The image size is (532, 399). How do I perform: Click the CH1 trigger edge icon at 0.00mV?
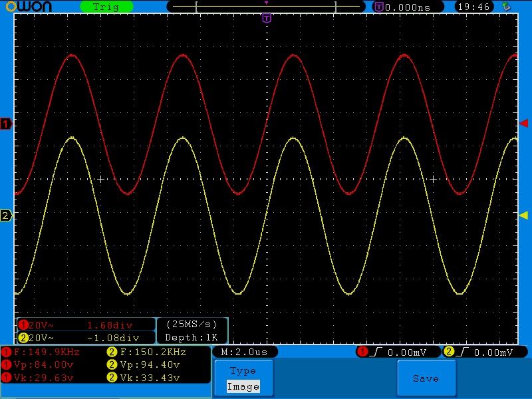(374, 352)
